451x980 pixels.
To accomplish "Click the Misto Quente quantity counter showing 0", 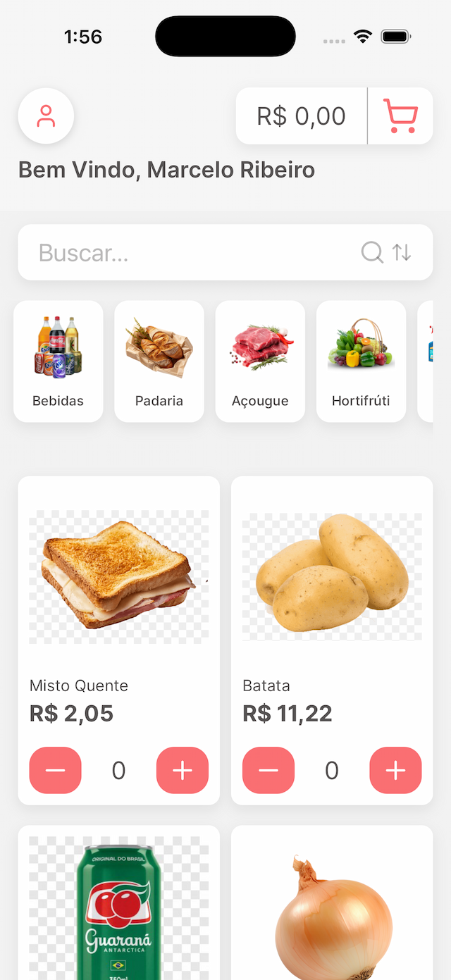I will click(118, 770).
